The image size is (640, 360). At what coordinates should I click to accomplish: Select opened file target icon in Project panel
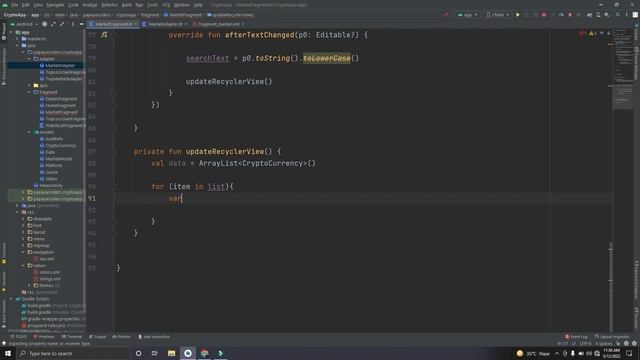coord(45,24)
